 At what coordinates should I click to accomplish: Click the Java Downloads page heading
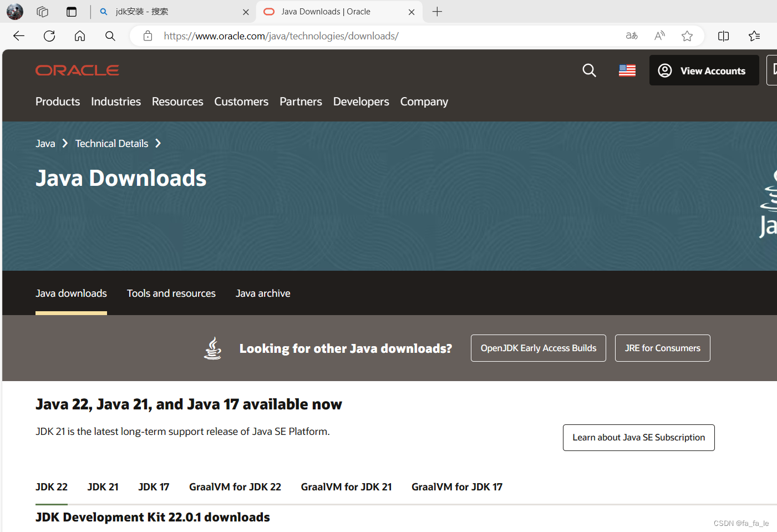121,179
